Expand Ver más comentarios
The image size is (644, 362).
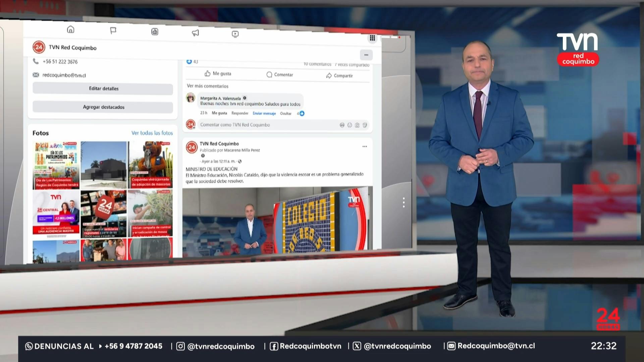pyautogui.click(x=208, y=86)
